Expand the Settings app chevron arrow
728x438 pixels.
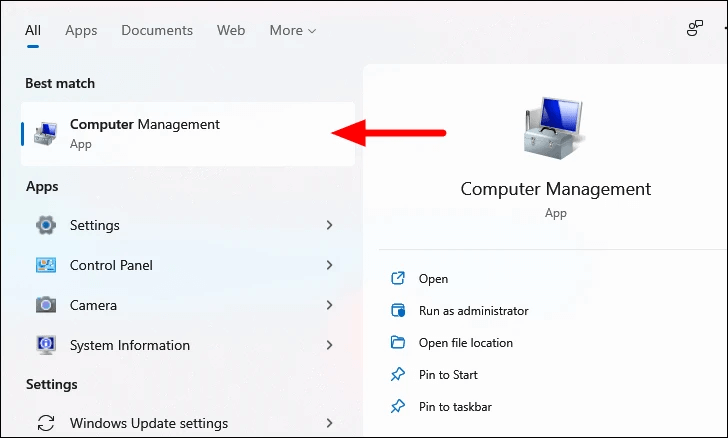point(329,225)
